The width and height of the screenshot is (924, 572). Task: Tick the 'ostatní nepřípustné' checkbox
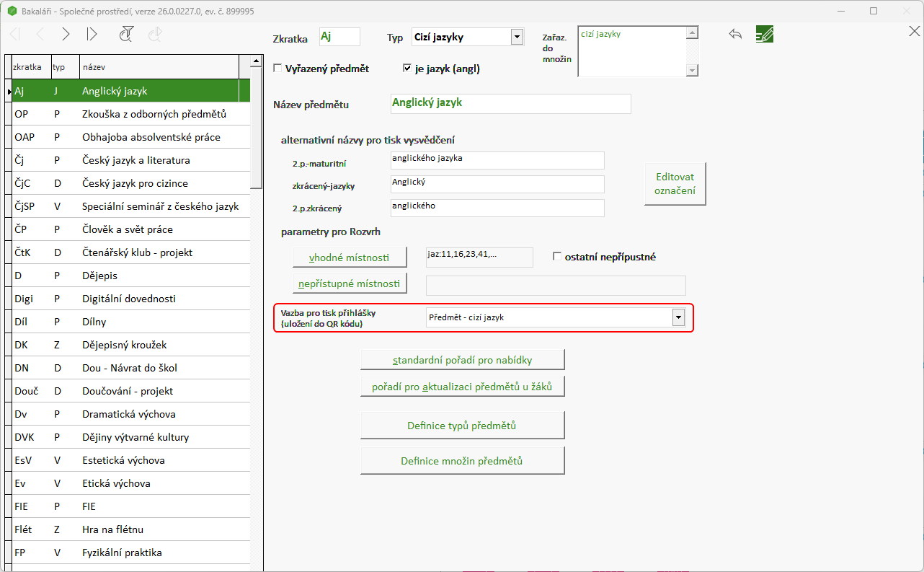(557, 257)
